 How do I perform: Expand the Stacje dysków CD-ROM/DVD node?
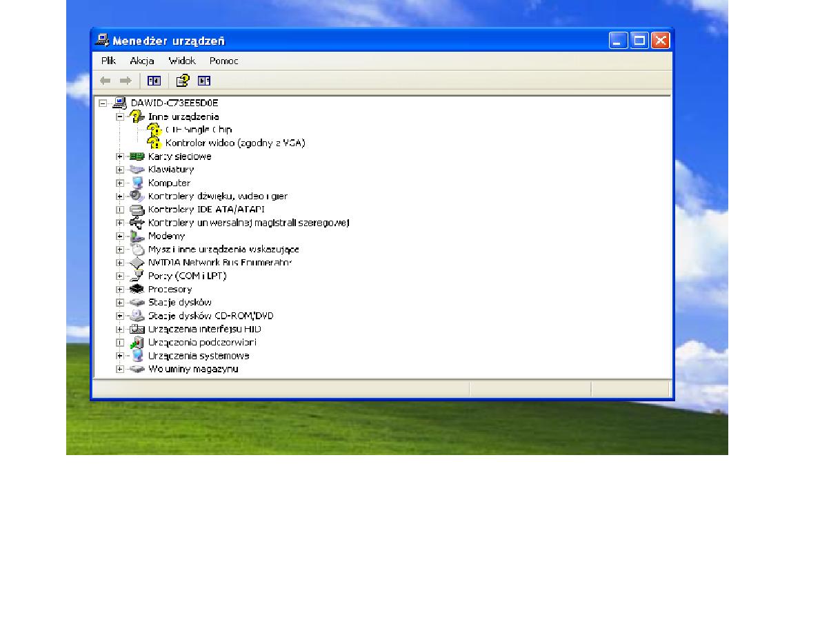(120, 316)
